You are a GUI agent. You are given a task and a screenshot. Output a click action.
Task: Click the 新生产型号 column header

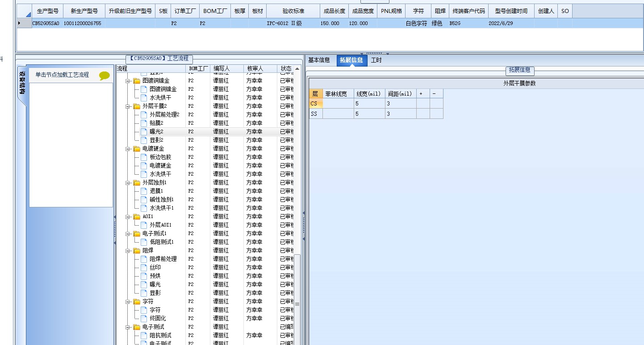(84, 11)
